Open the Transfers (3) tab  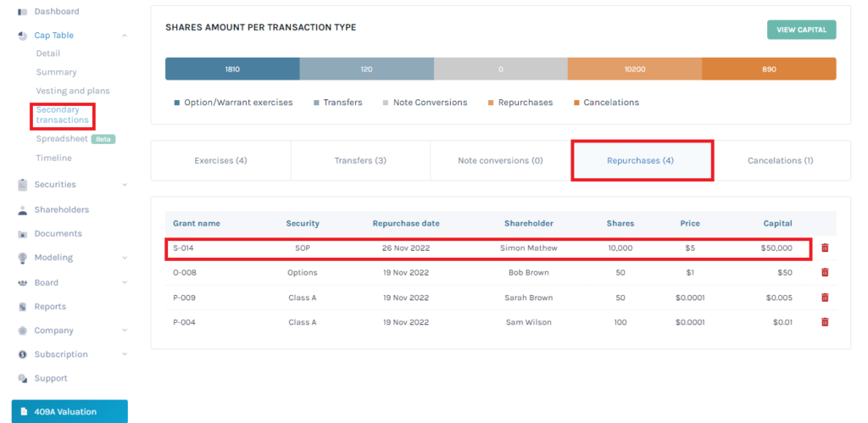click(x=360, y=160)
